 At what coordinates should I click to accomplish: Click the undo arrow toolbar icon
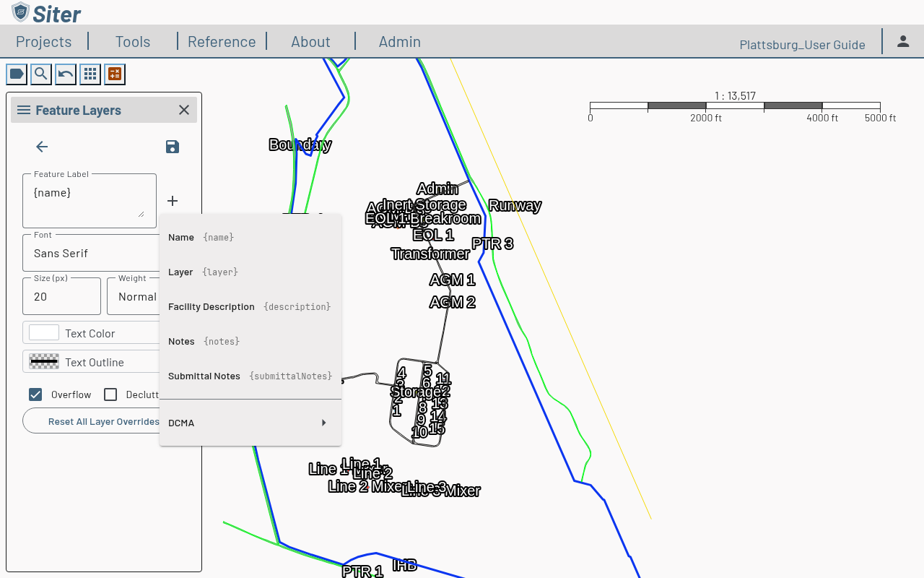click(66, 74)
